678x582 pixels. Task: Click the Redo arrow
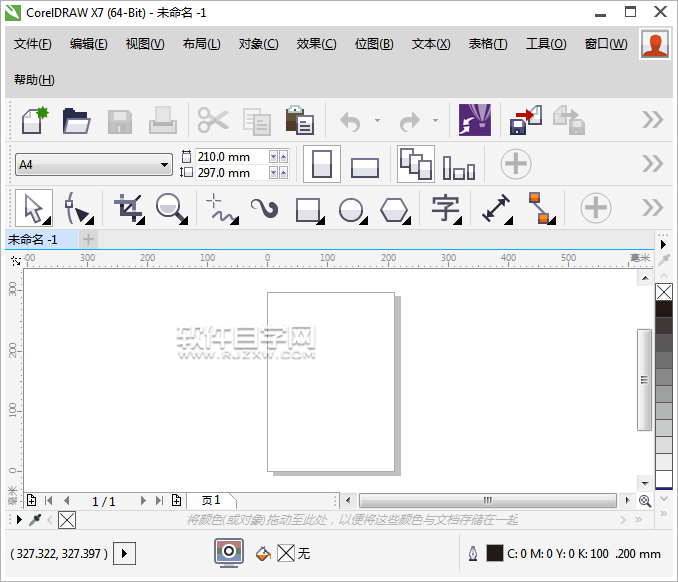pos(409,121)
